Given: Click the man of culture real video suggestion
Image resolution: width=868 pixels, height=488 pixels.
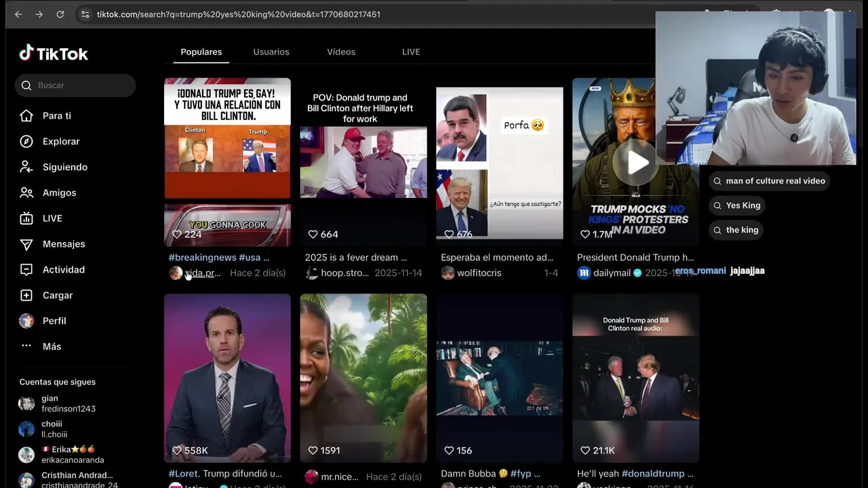Looking at the screenshot, I should [768, 181].
